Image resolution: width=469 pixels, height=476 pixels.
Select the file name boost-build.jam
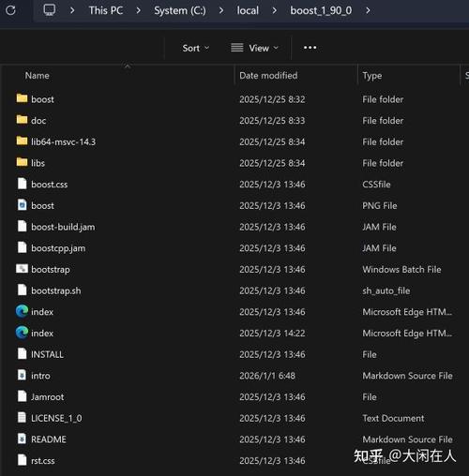[63, 227]
